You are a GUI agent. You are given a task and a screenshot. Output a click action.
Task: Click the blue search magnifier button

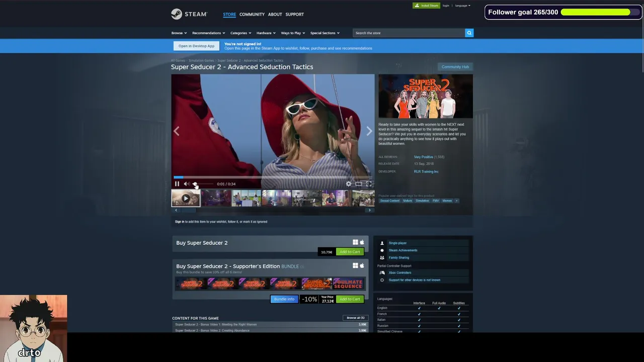click(469, 33)
